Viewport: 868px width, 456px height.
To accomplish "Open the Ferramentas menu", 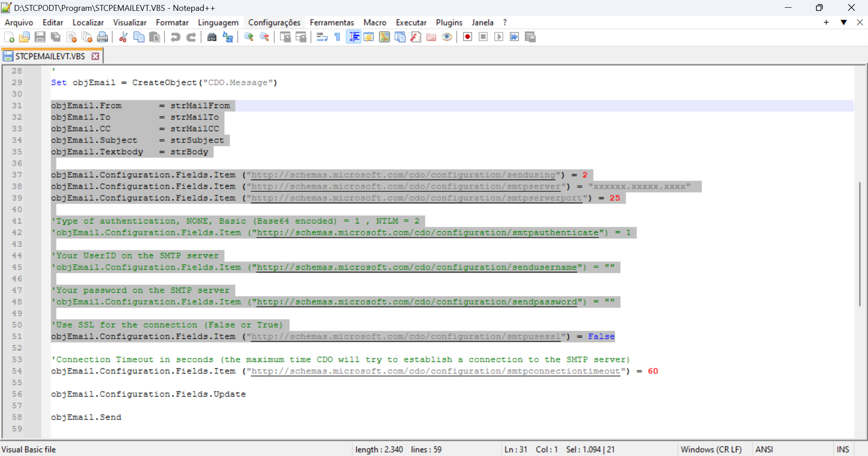I will point(332,23).
